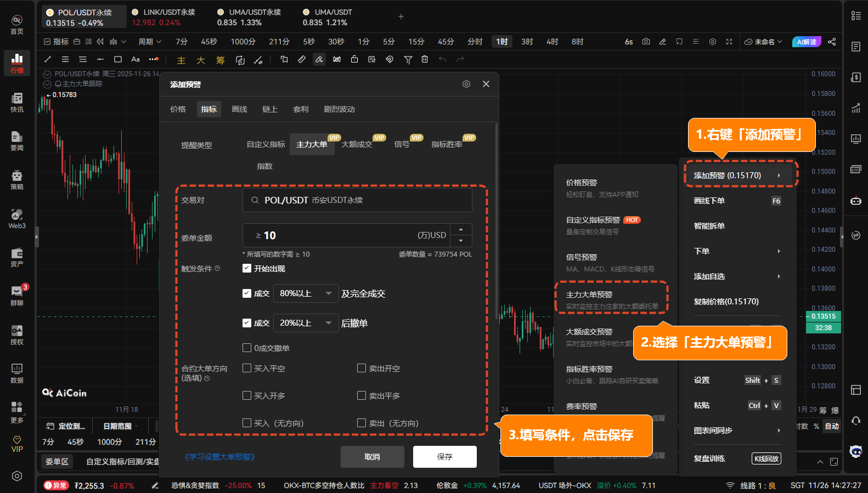
Task: Open the VIP sidebar icon
Action: 17,444
